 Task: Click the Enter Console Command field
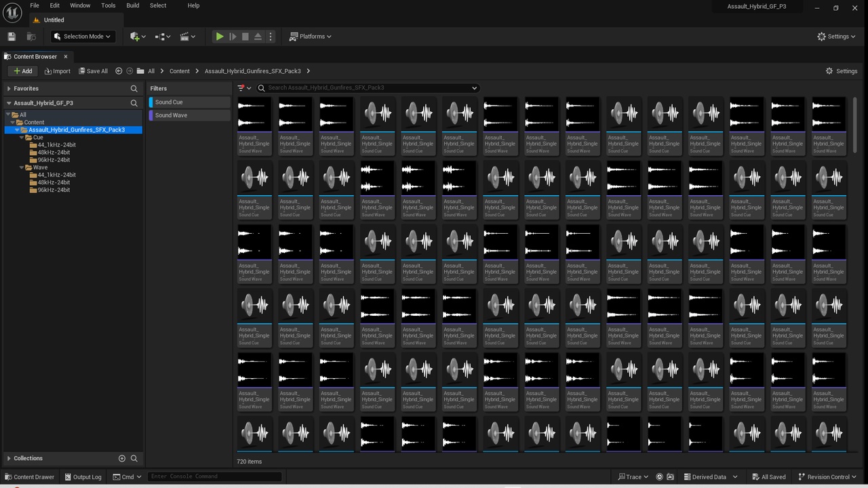tap(214, 476)
